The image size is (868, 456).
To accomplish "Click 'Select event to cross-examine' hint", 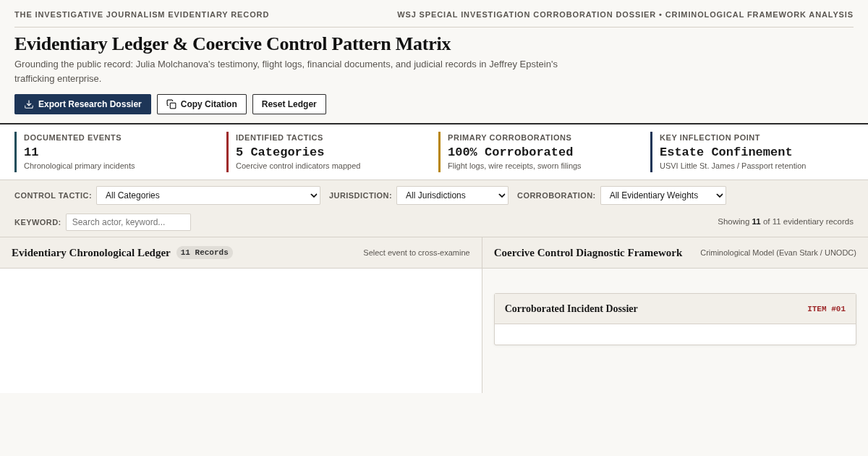I will [x=417, y=253].
